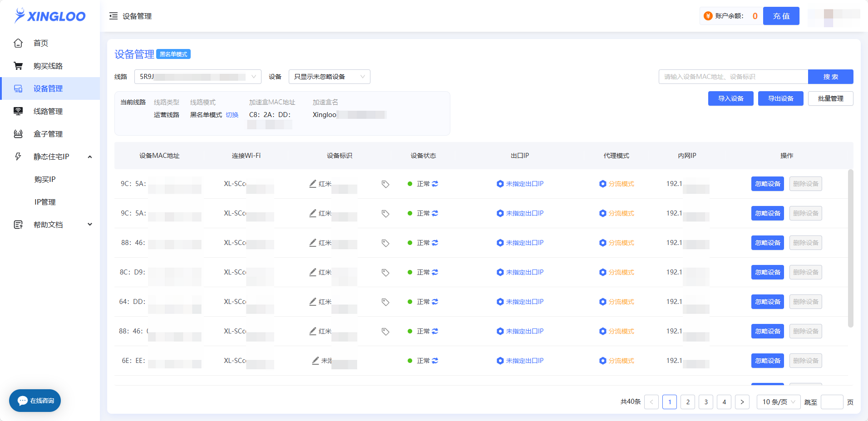
Task: Click the 导入设备 button
Action: [731, 98]
